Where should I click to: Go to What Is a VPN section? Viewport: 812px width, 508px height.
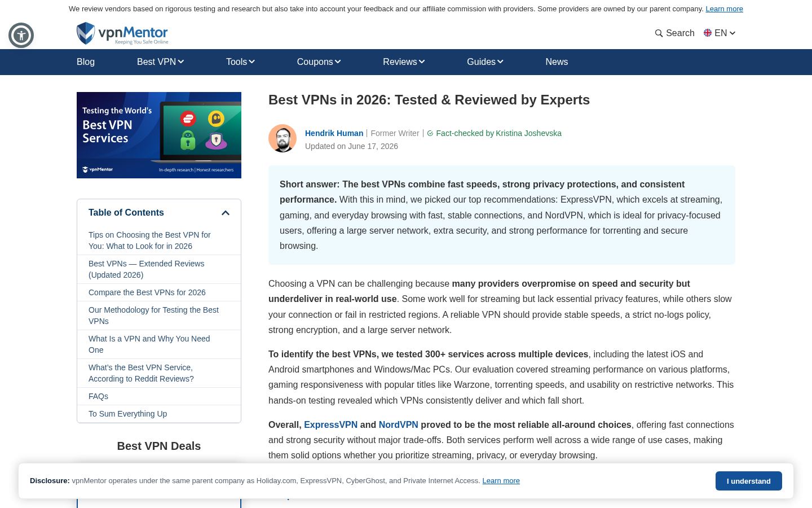click(149, 344)
